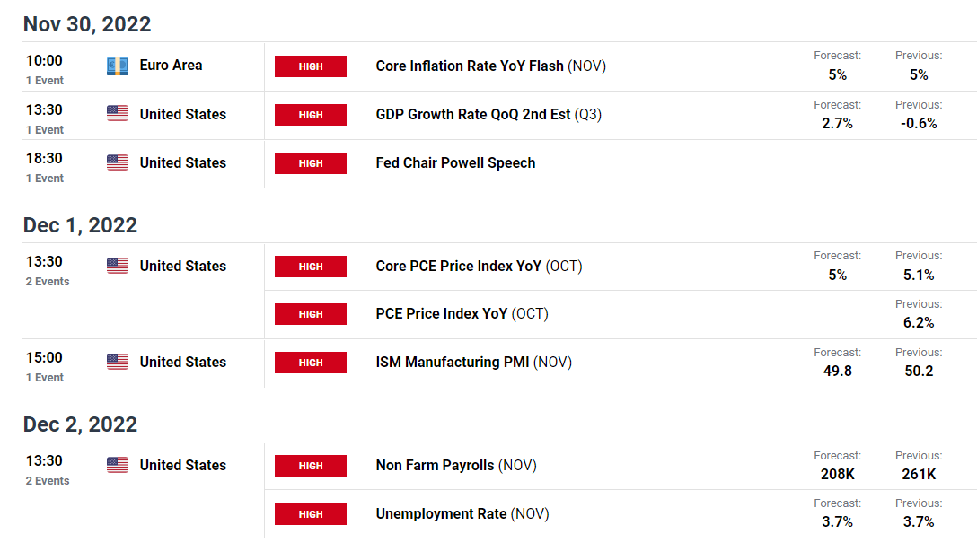
Task: Open Non Farm Payrolls event
Action: [456, 465]
